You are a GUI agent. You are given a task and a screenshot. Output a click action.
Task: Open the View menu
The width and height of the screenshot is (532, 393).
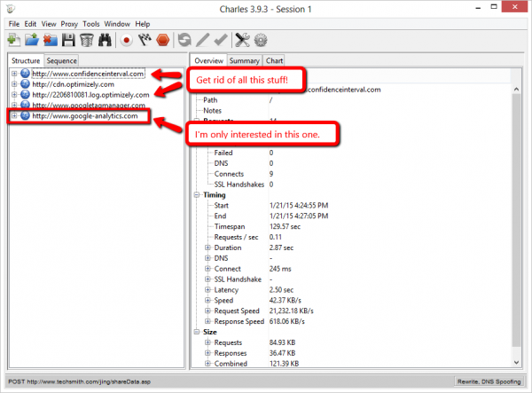[x=49, y=24]
